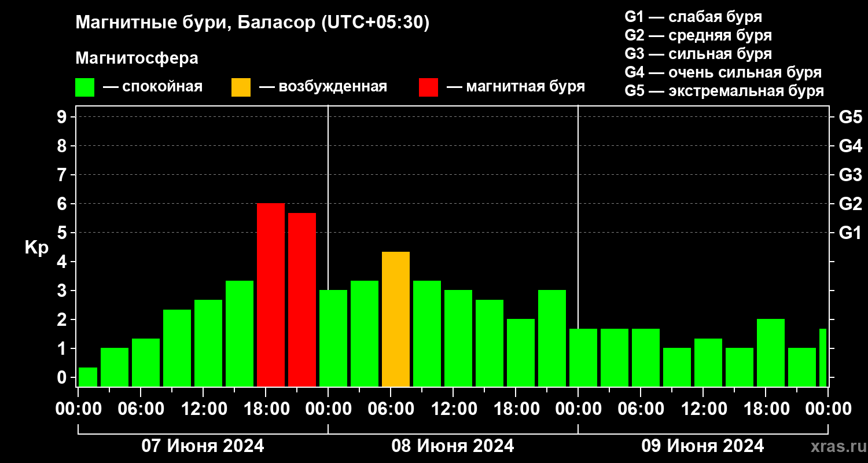Click the '18:00' time label under 07 June
The image size is (868, 463).
266,409
